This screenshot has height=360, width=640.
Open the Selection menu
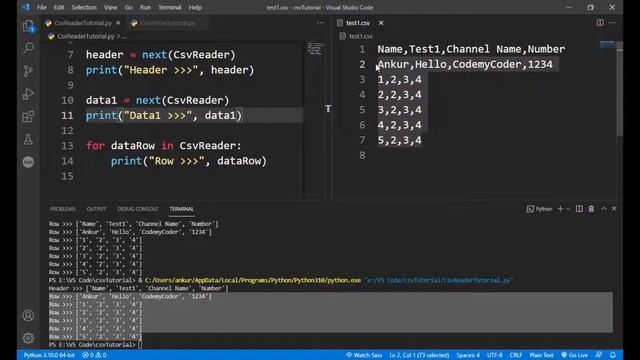tap(84, 7)
